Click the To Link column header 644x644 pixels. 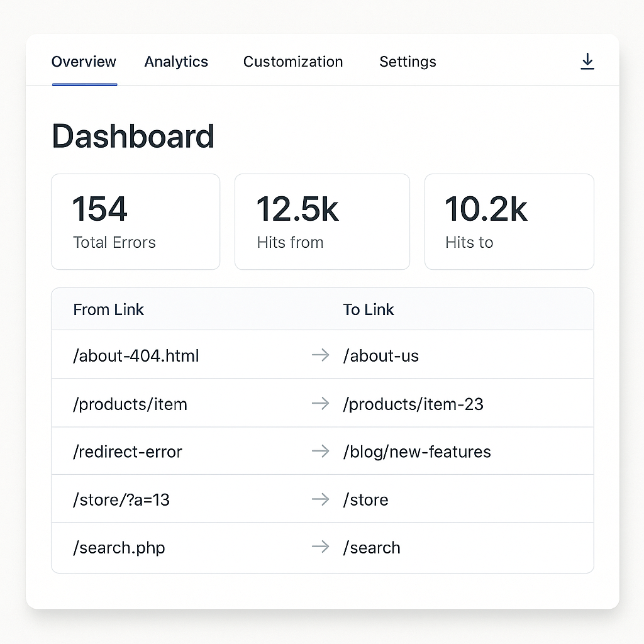pyautogui.click(x=369, y=309)
